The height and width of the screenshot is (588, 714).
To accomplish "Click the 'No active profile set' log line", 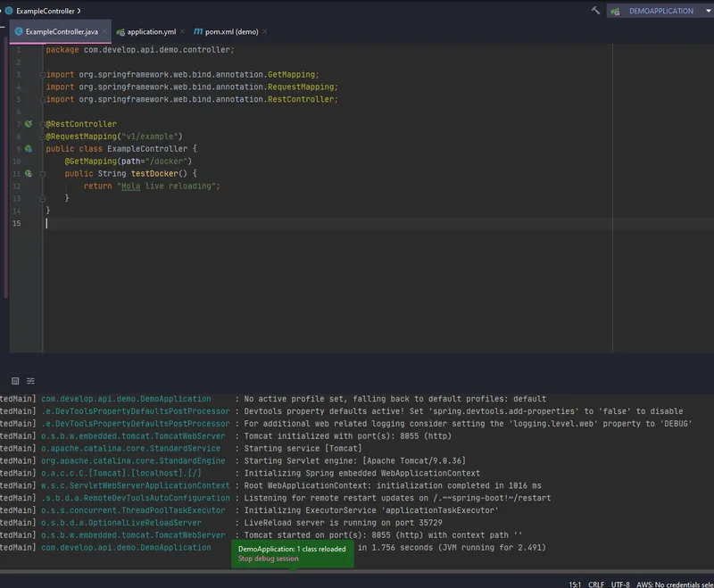I will [x=394, y=399].
